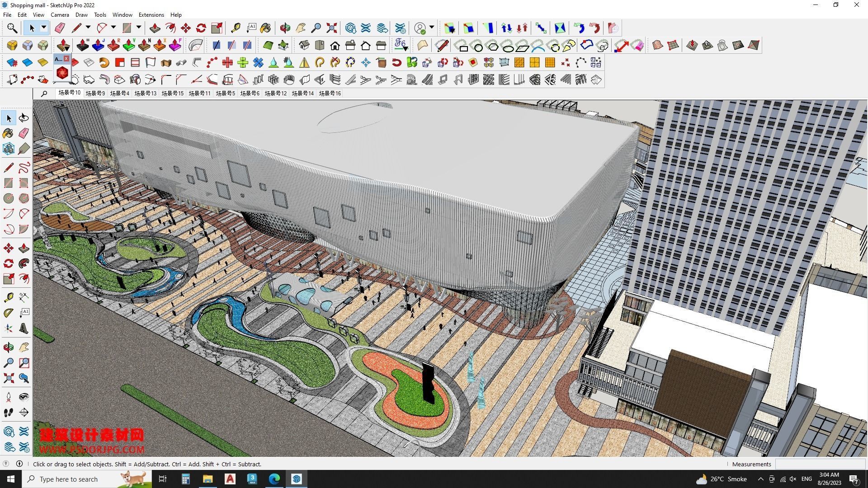The height and width of the screenshot is (488, 868).
Task: Click the Previous view icon
Action: [x=24, y=378]
